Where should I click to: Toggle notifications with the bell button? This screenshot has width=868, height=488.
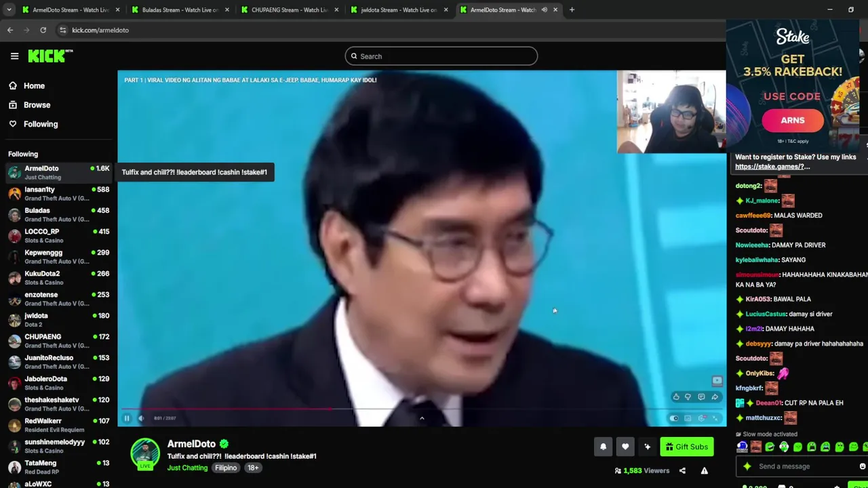pos(603,447)
